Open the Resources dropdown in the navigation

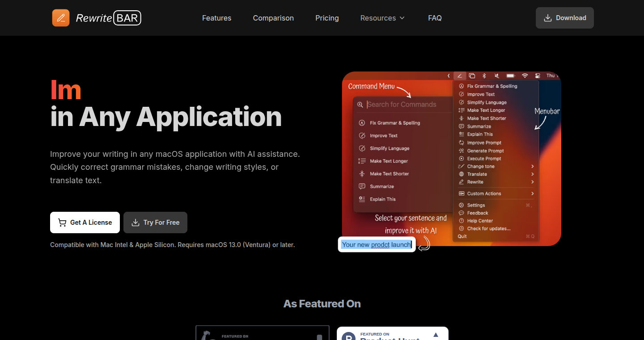pos(382,18)
